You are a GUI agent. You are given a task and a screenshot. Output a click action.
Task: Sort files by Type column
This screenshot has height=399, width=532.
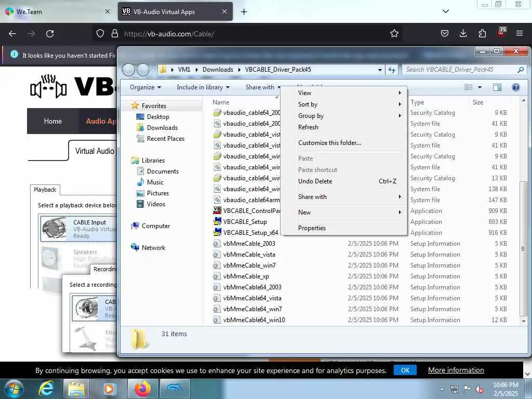pyautogui.click(x=417, y=102)
